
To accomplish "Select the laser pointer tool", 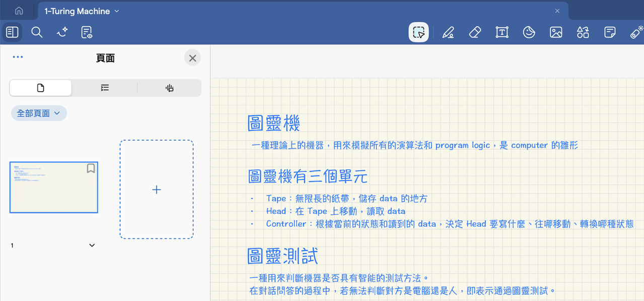I will 636,32.
